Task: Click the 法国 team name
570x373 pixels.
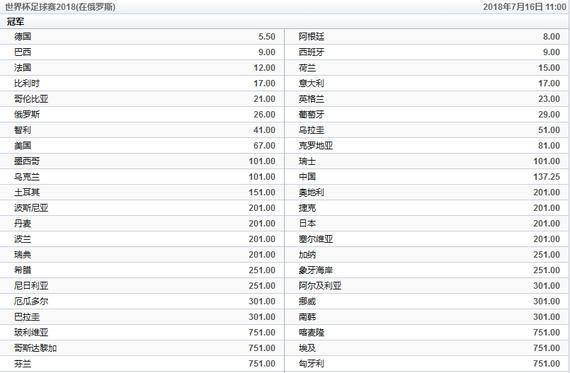Action: pyautogui.click(x=23, y=68)
